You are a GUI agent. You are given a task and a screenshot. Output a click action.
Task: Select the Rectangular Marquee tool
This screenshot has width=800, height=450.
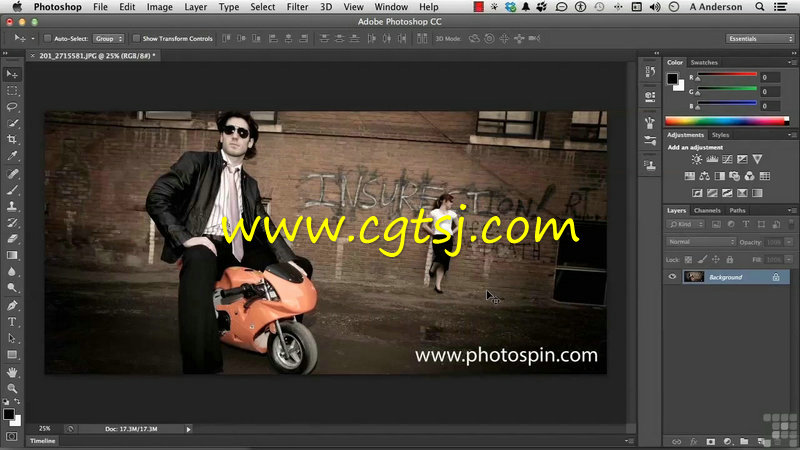coord(12,91)
